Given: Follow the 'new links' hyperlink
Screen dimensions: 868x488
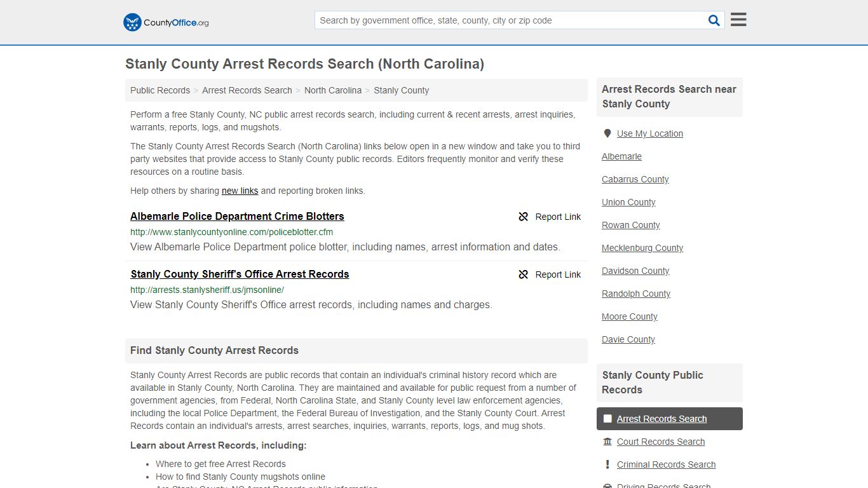Looking at the screenshot, I should [x=240, y=191].
